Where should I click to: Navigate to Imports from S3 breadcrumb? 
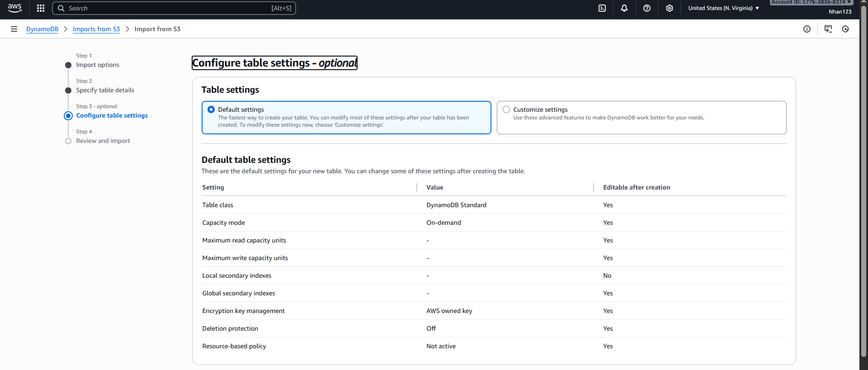click(96, 29)
